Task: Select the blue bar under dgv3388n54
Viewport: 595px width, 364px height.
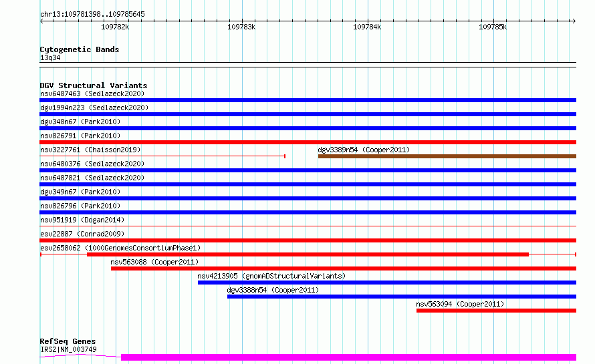Action: (x=402, y=297)
